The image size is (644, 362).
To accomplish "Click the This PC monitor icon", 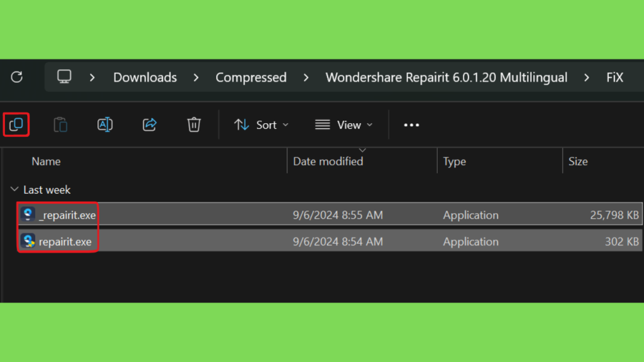I will (x=64, y=77).
